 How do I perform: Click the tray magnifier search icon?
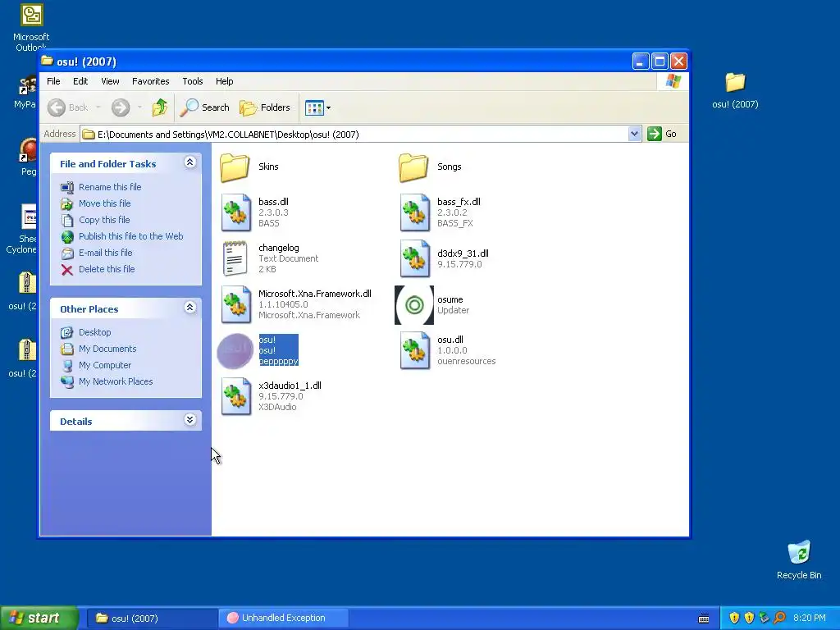pos(779,619)
